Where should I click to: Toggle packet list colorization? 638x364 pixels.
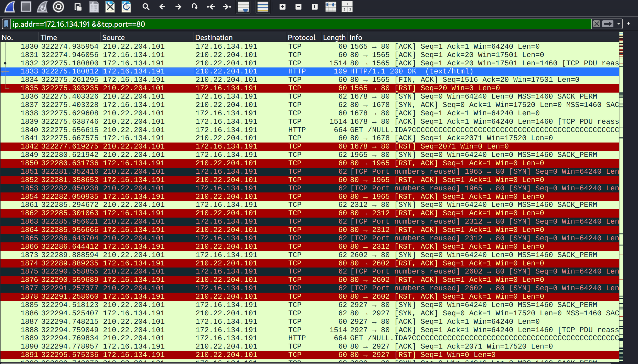[x=263, y=7]
